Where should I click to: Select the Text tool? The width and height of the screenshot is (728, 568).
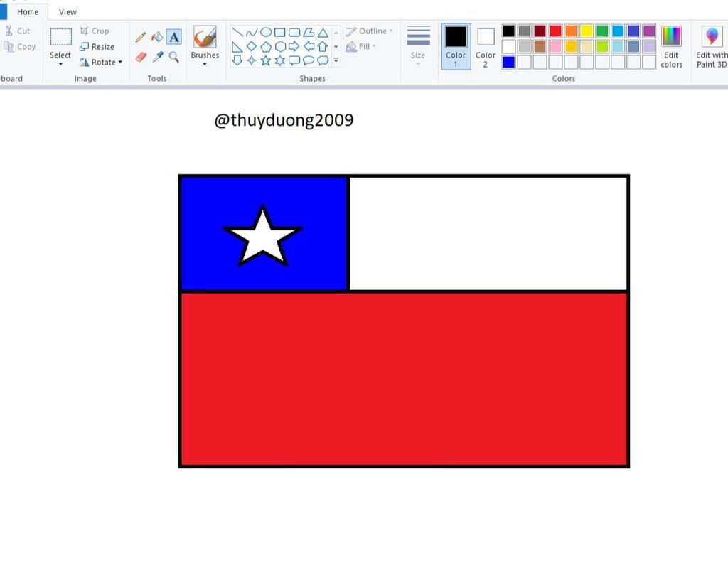pyautogui.click(x=174, y=37)
